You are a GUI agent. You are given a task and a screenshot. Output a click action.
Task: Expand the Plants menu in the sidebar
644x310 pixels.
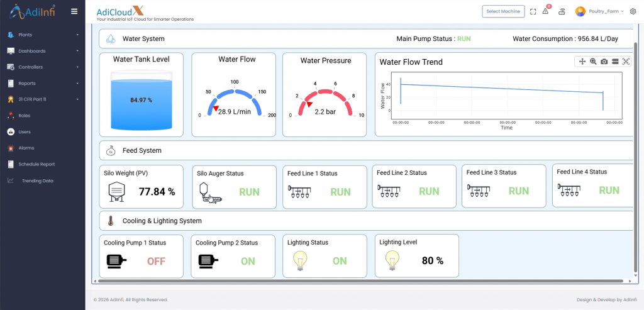(x=43, y=35)
